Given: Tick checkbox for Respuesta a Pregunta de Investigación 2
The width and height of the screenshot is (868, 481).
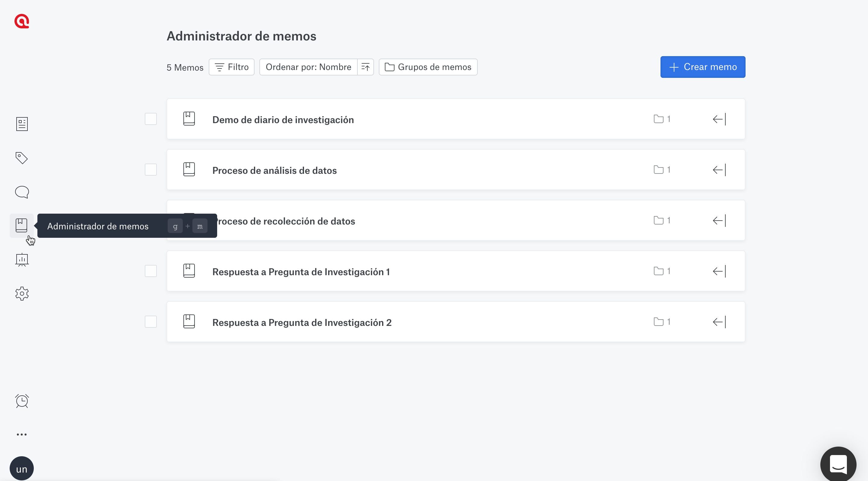Looking at the screenshot, I should click(150, 322).
